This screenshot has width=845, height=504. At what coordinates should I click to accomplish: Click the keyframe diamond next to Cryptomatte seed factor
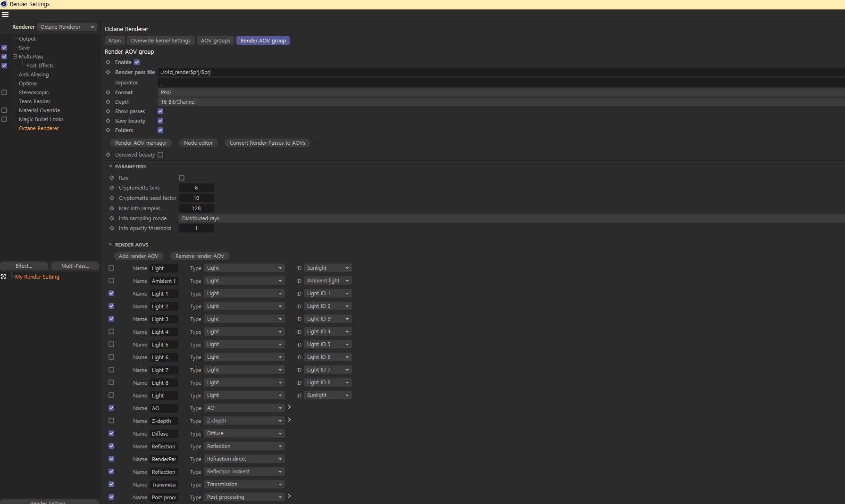tap(112, 198)
